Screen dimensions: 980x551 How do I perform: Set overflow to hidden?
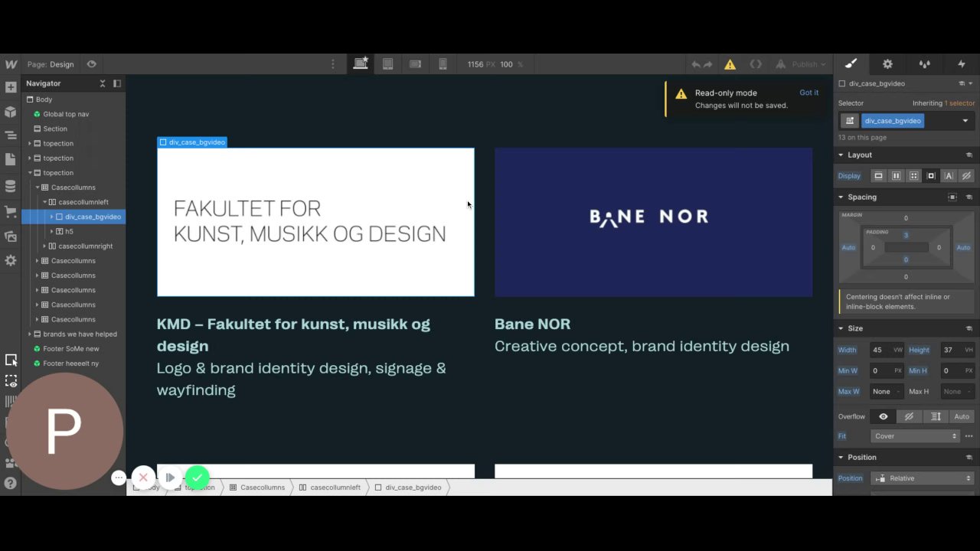pos(909,416)
